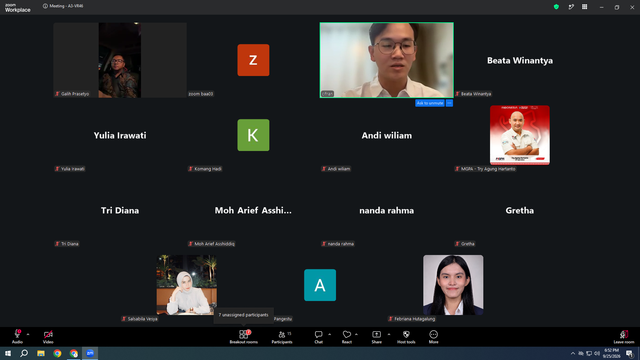Viewport: 640px width, 360px height.
Task: Select the Beata Winantya participant tile
Action: tap(520, 60)
